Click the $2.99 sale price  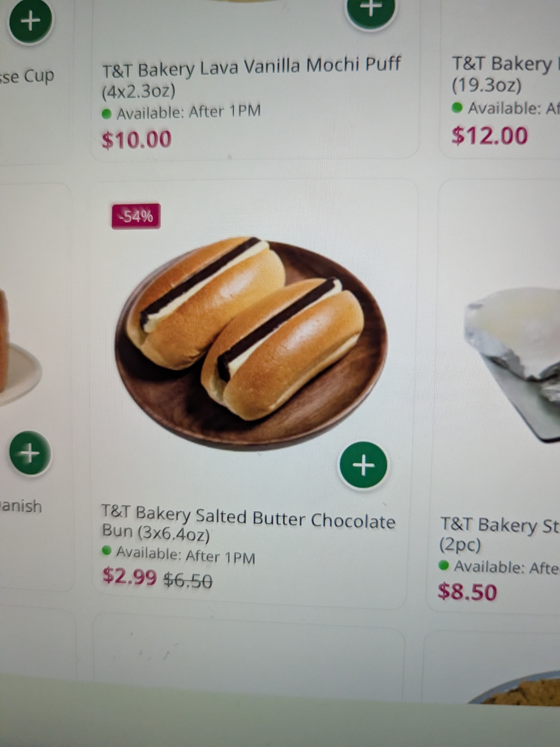click(130, 576)
